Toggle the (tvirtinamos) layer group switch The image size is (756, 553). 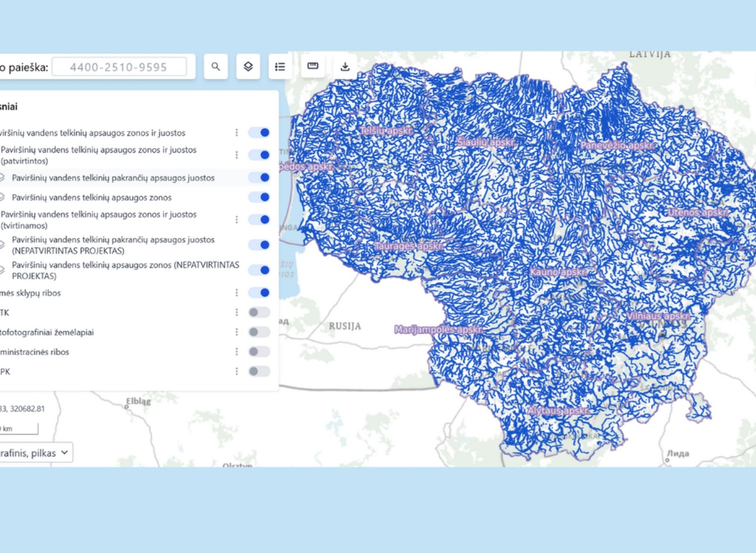tap(259, 220)
